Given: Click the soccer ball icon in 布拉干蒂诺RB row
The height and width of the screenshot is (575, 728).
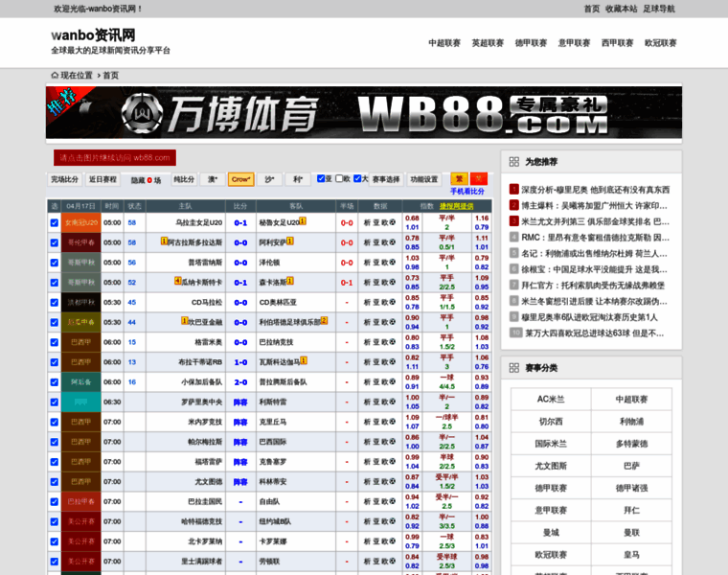Looking at the screenshot, I should pyautogui.click(x=393, y=362).
